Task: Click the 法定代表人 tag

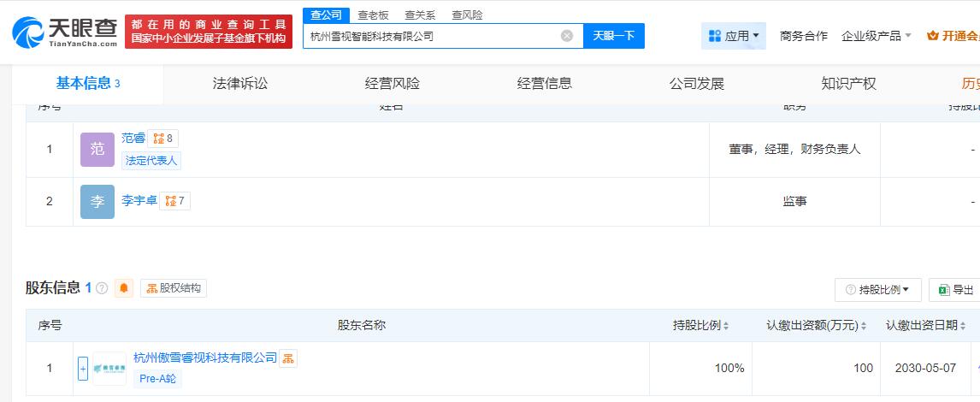Action: (x=151, y=161)
